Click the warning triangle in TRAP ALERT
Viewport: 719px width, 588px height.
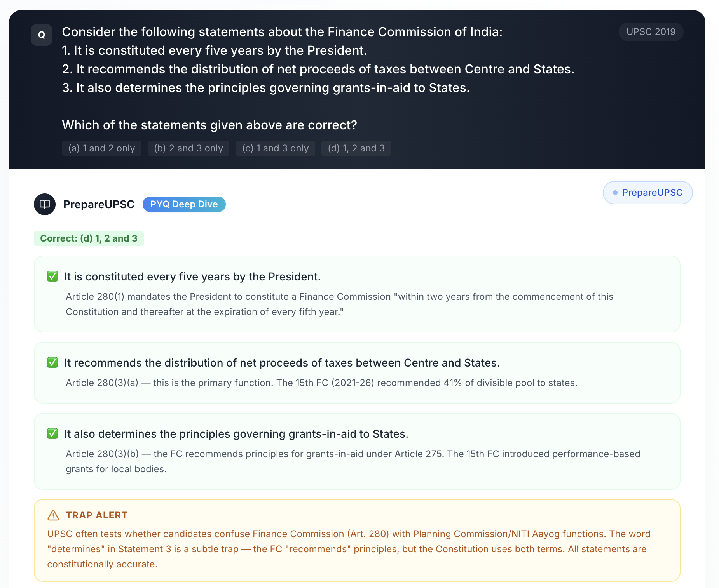pyautogui.click(x=52, y=515)
